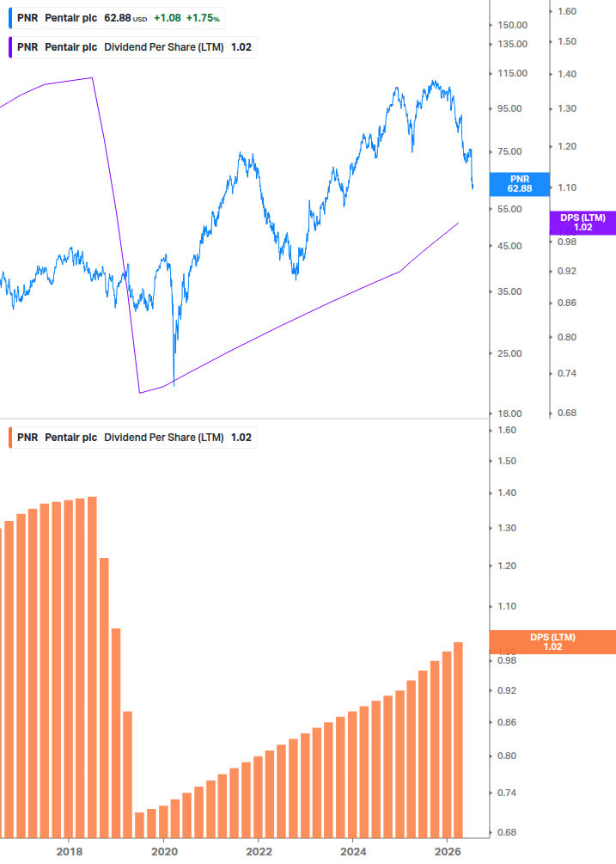This screenshot has height=864, width=616.
Task: Click the blue PNR 62.88 price tag on the axis
Action: 520,184
